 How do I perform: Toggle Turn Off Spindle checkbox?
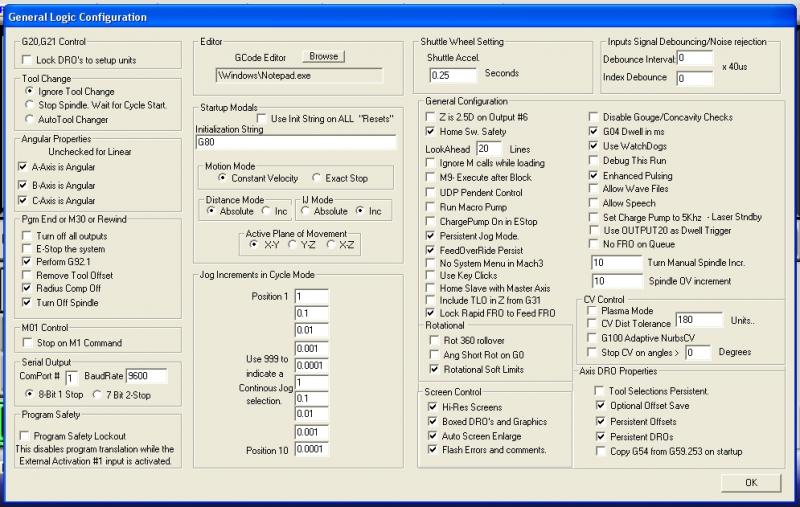pos(27,302)
